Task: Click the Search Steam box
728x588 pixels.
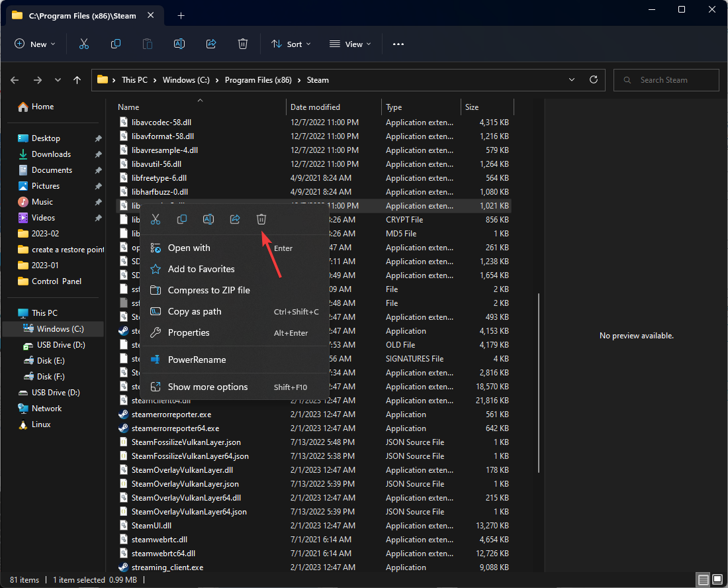Action: coord(666,80)
